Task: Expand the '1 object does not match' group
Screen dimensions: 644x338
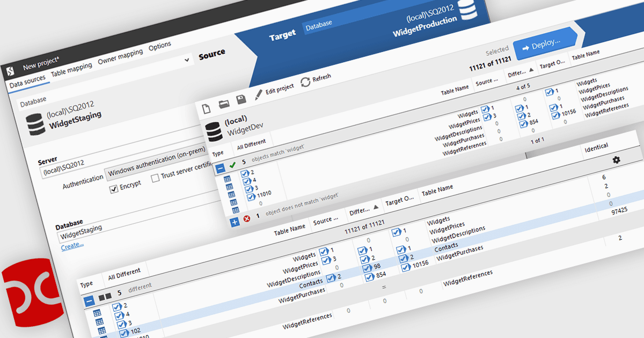Action: pyautogui.click(x=235, y=222)
